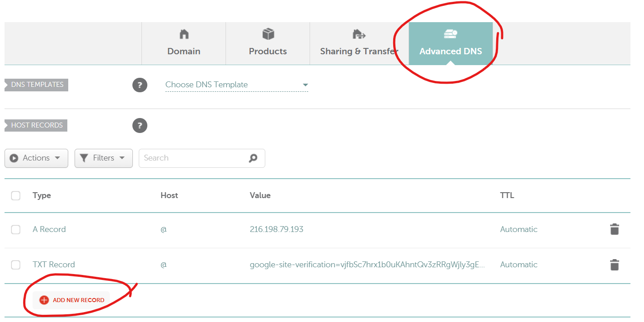Click the @ host of the TXT Record
Screen dimensions: 644x322
click(x=164, y=265)
